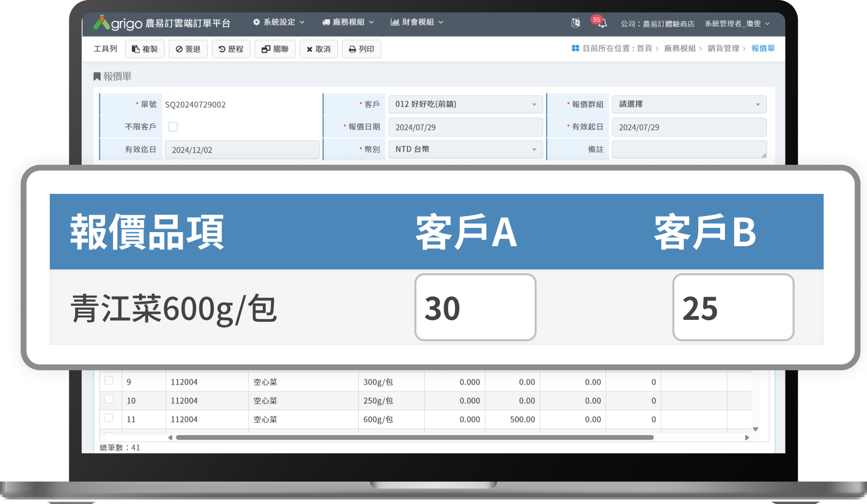This screenshot has height=504, width=867.
Task: Click the 取消 (cancel) toolbar icon
Action: click(x=318, y=49)
